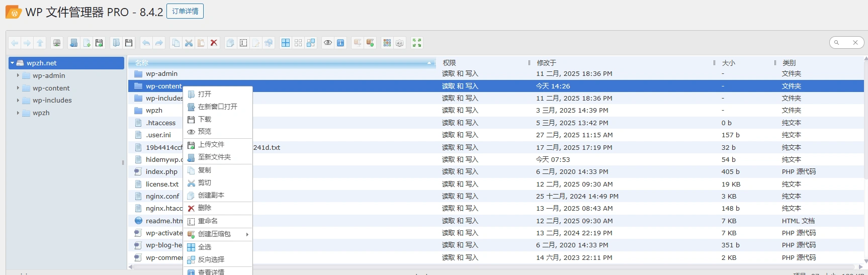Image resolution: width=868 pixels, height=275 pixels.
Task: Open the 订单详情 button
Action: [x=185, y=11]
